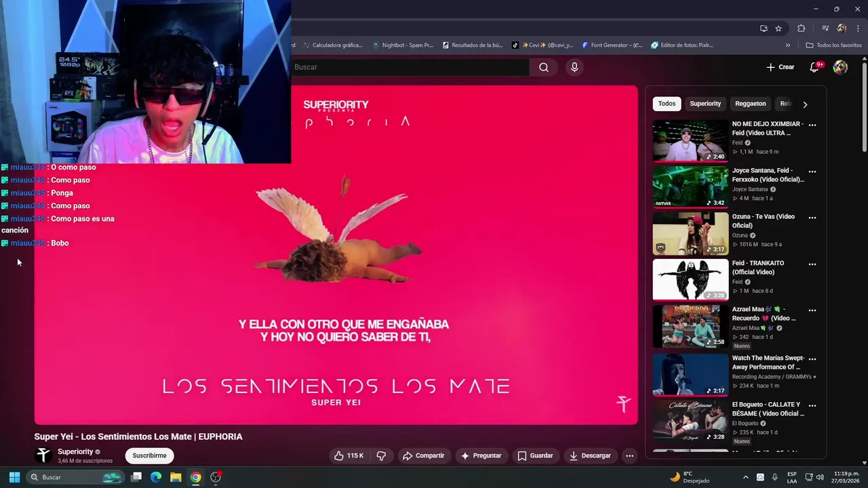Open Chrome media controls icon
The height and width of the screenshot is (488, 868).
tap(825, 28)
